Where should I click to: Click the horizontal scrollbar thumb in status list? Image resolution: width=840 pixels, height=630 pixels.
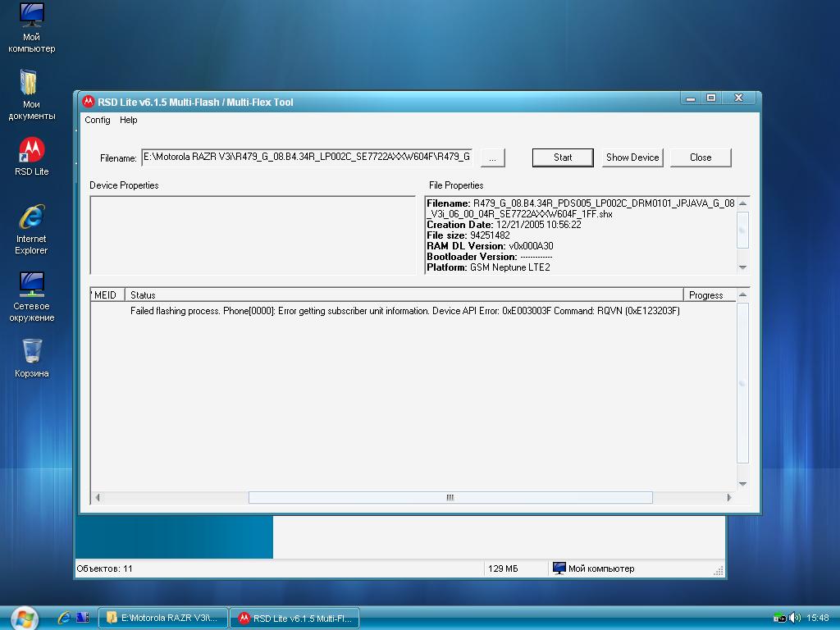(450, 498)
